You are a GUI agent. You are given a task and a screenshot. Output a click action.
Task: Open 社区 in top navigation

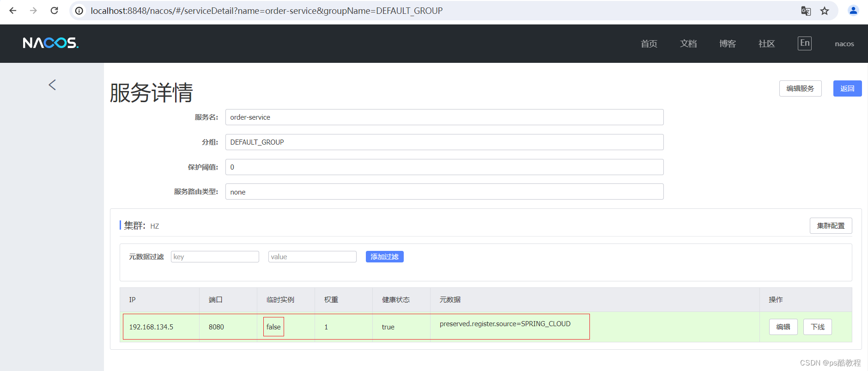[x=767, y=43]
